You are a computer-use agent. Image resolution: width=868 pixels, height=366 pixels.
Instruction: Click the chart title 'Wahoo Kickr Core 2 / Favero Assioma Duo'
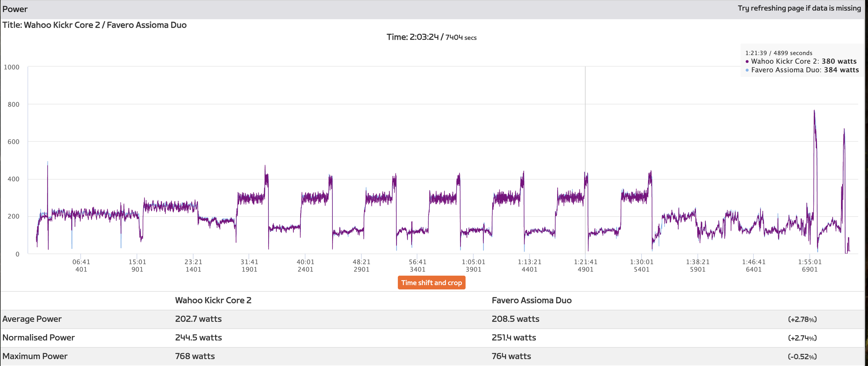(105, 25)
